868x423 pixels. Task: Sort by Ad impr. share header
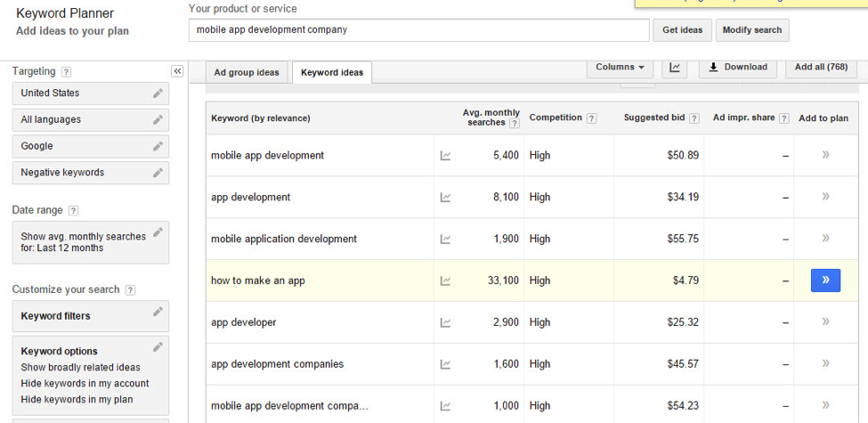[x=744, y=118]
